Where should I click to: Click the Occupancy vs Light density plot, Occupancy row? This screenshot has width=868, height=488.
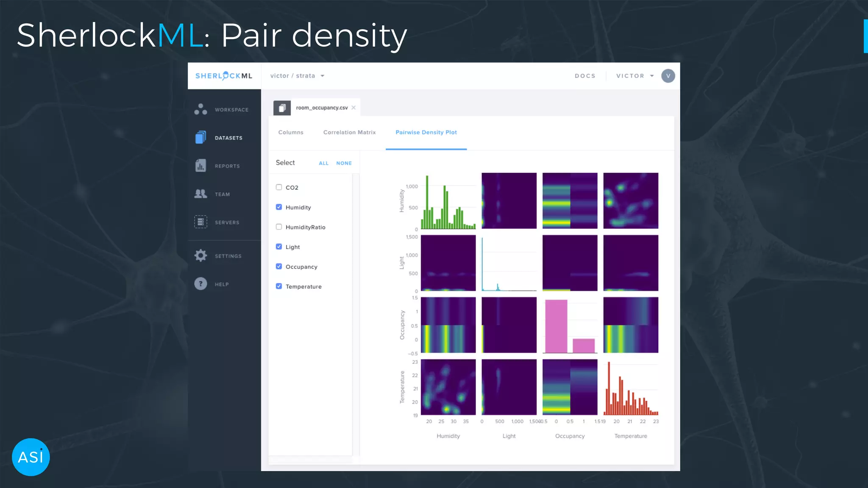[x=509, y=325]
